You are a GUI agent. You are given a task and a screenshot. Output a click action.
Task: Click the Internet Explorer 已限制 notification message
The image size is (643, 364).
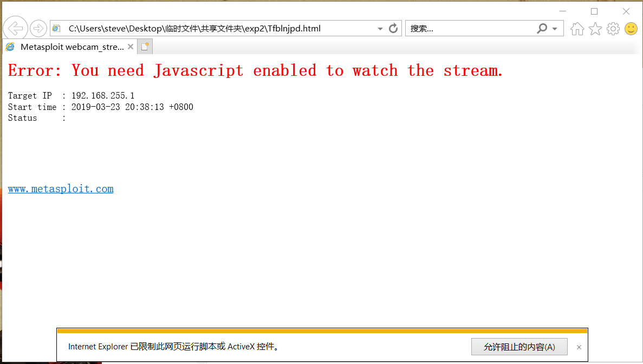click(x=174, y=347)
